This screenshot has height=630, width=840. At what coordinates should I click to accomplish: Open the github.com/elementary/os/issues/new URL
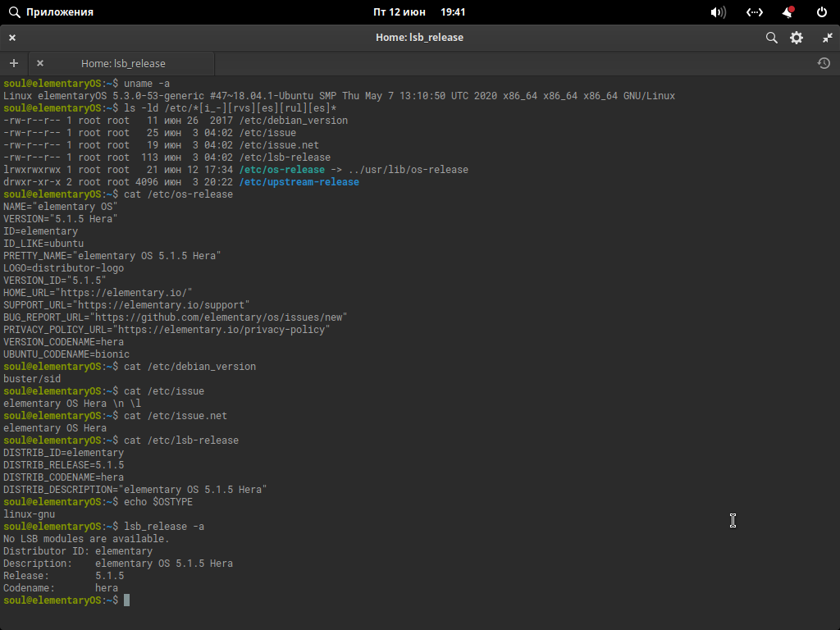(x=218, y=317)
